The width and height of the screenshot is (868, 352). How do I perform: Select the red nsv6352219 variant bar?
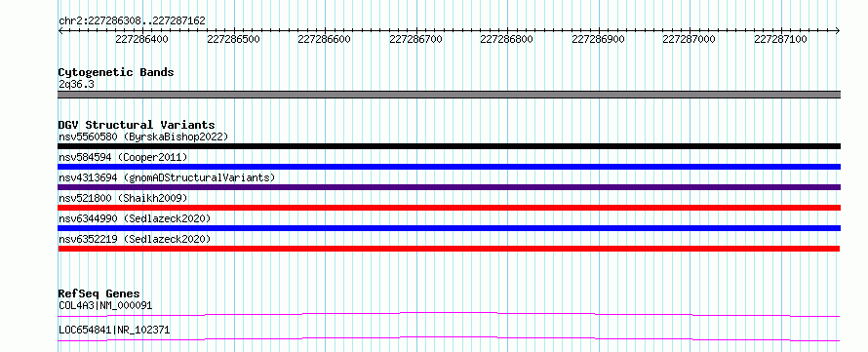[450, 249]
